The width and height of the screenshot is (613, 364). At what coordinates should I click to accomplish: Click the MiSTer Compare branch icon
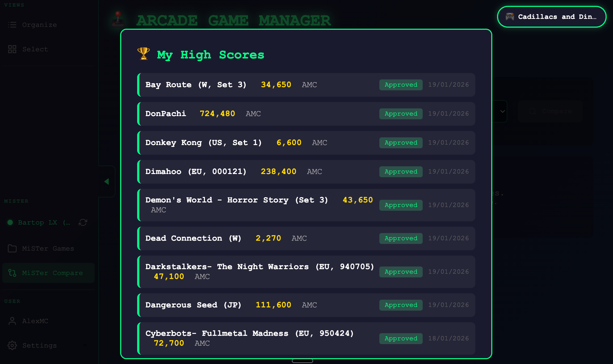(12, 273)
